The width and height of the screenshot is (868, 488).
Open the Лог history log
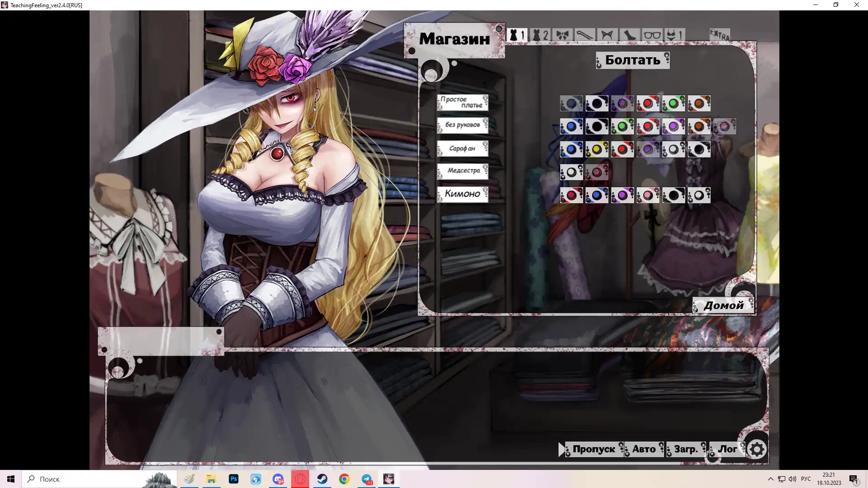click(x=727, y=449)
